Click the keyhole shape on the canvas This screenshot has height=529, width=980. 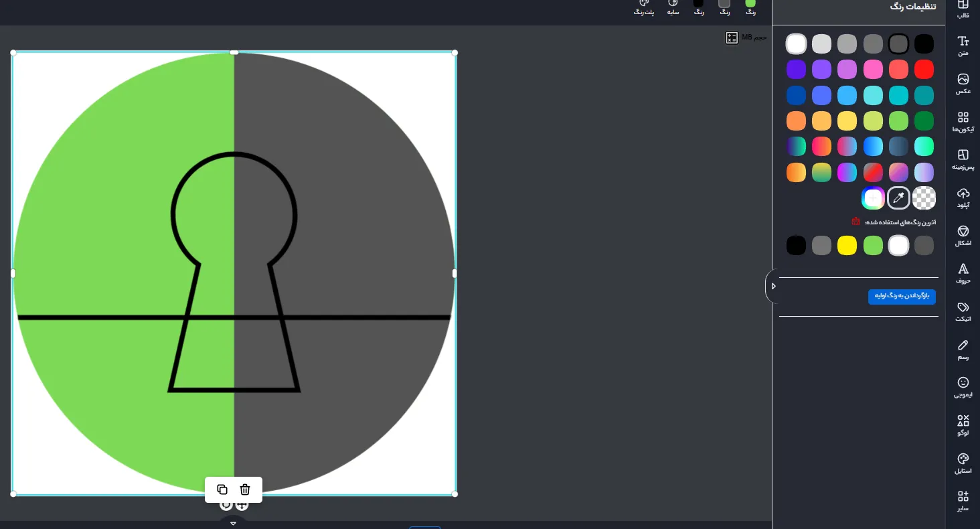click(234, 272)
